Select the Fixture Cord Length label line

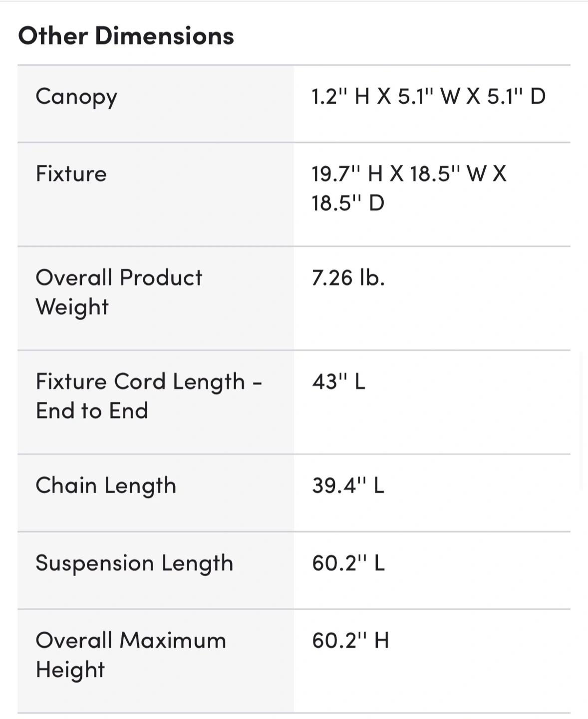coord(149,382)
